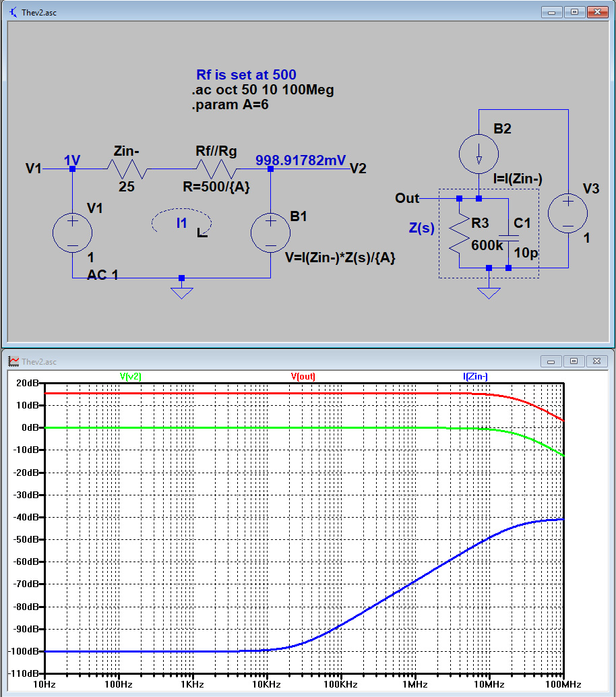Click the I1 loop current arrow annotation
The height and width of the screenshot is (697, 616).
click(182, 221)
